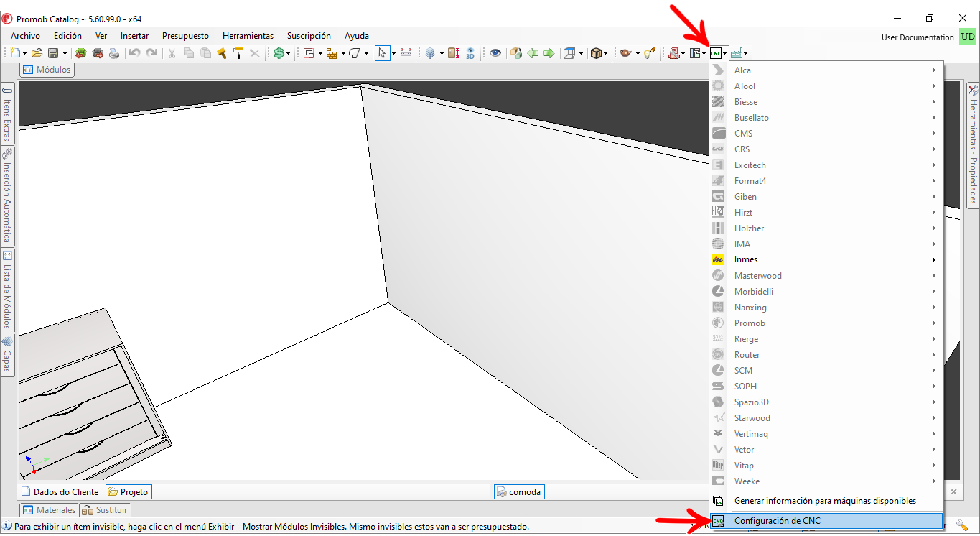Toggle visibility with the eye icon
This screenshot has width=980, height=536.
495,53
